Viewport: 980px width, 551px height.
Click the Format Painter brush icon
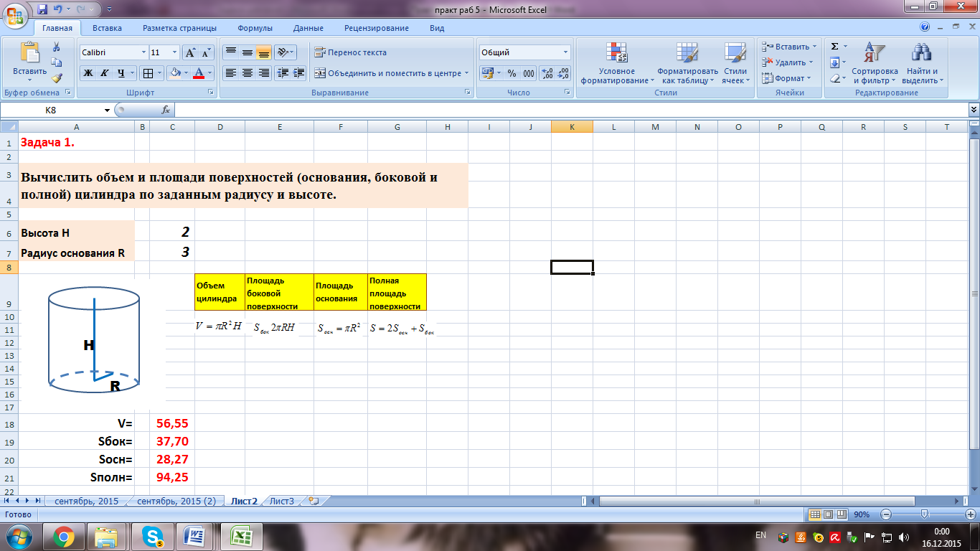tap(57, 78)
